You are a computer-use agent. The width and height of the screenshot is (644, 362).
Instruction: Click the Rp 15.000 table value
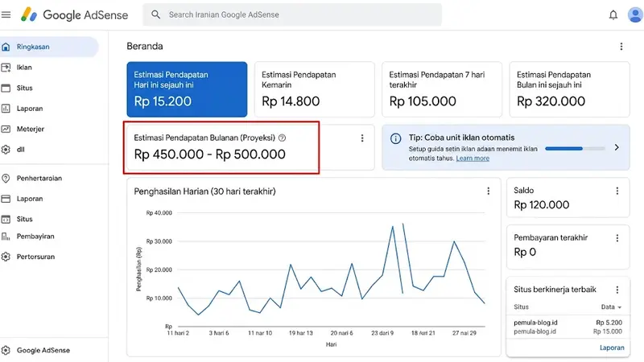pos(608,331)
